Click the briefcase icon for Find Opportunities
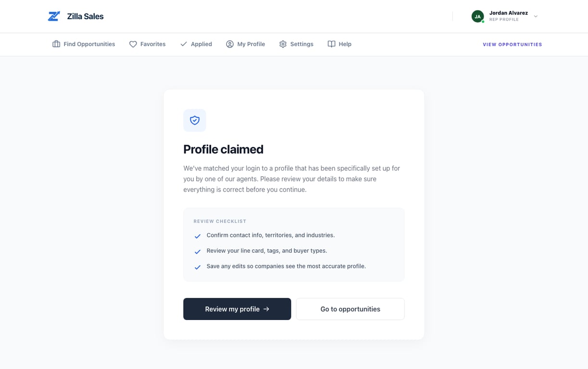Image resolution: width=588 pixels, height=369 pixels. click(x=56, y=44)
